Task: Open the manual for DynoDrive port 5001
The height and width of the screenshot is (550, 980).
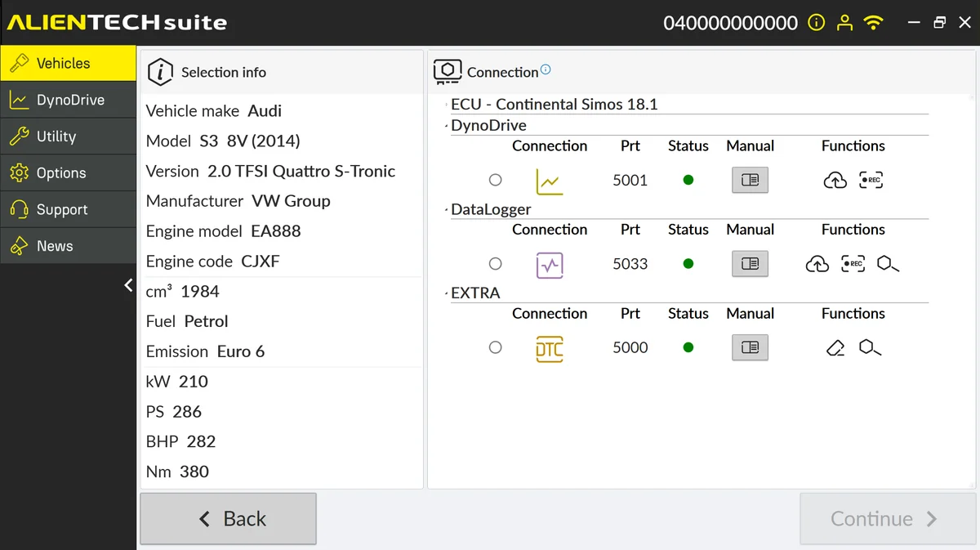Action: point(750,181)
